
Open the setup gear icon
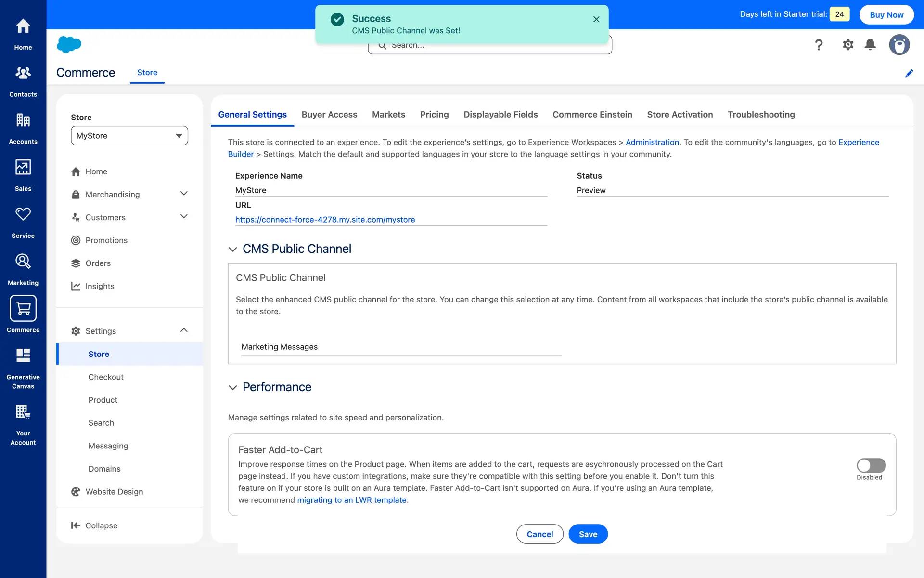[x=847, y=45]
